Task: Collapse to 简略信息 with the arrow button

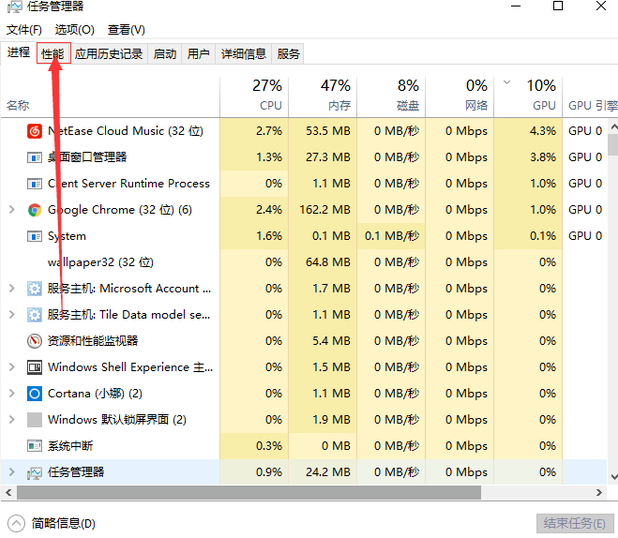Action: pos(16,524)
